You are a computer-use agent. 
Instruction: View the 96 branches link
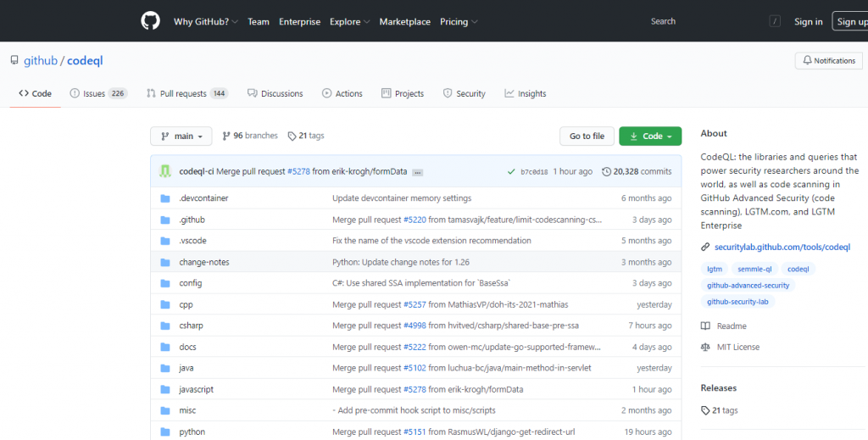pos(250,136)
